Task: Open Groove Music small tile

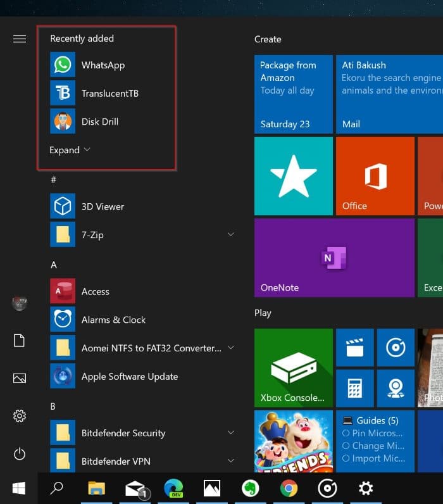Action: [x=396, y=347]
